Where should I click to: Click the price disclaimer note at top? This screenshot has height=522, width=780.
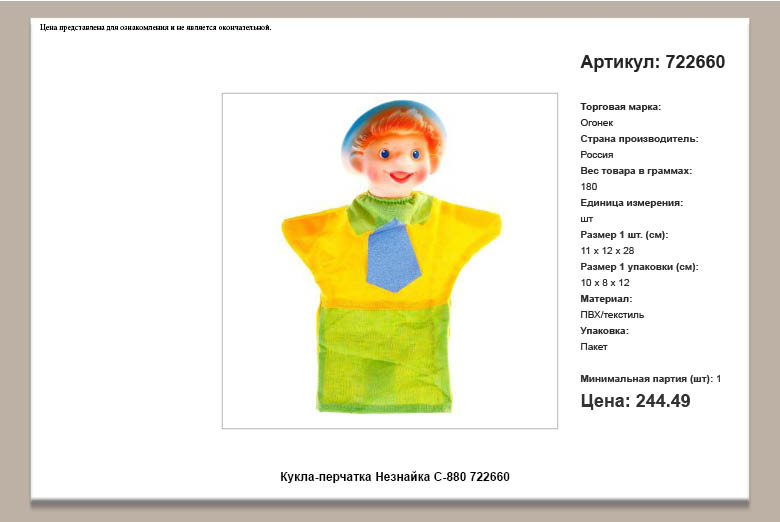click(x=156, y=27)
